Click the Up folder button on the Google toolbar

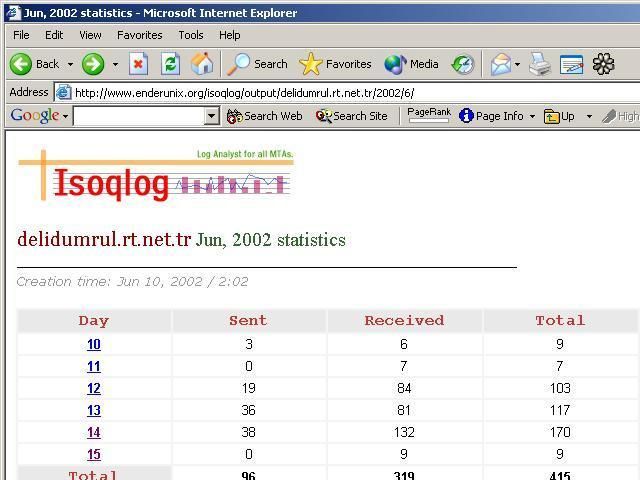[559, 116]
